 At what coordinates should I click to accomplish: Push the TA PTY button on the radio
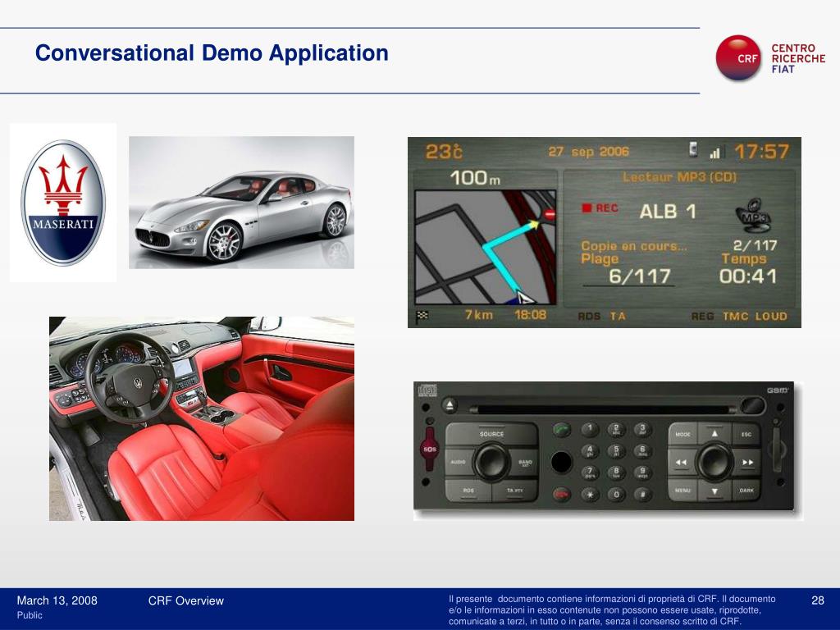click(x=515, y=491)
